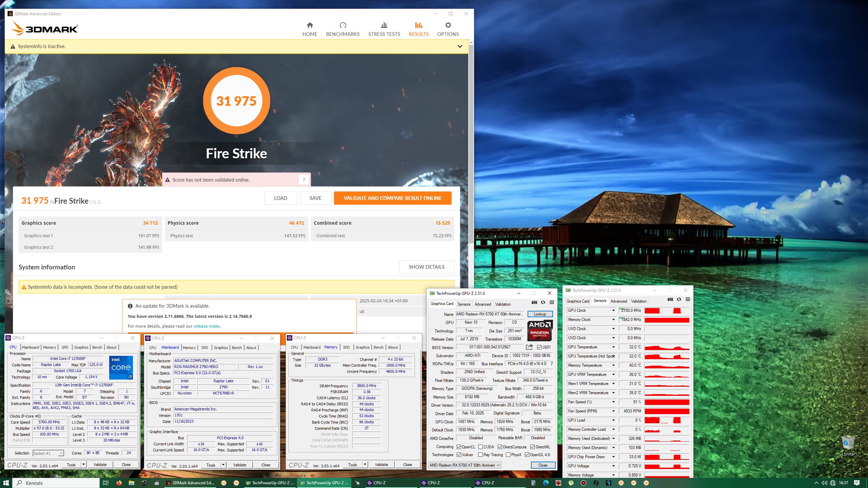The width and height of the screenshot is (868, 488).
Task: Click camera icon in GPU-Z Sensors window
Action: pyautogui.click(x=670, y=299)
